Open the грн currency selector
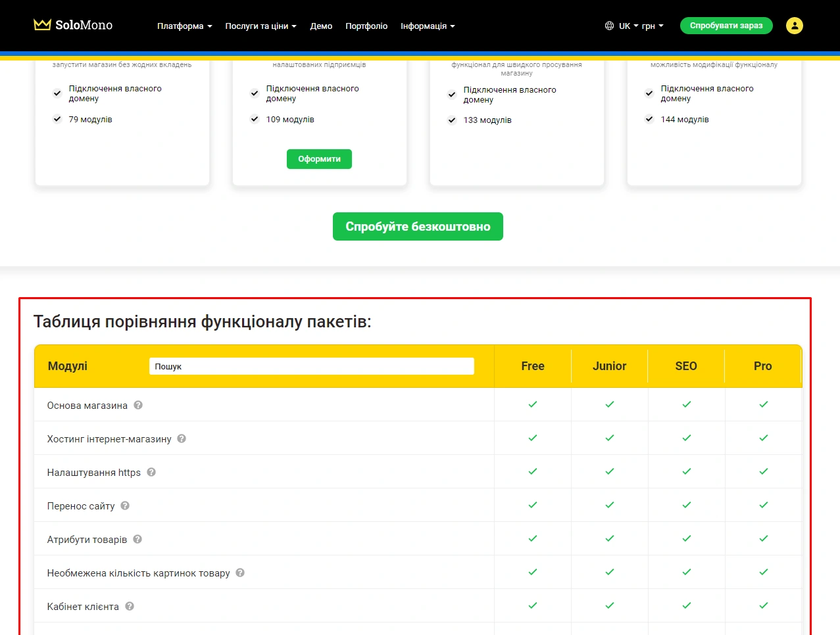840x635 pixels. coord(653,26)
